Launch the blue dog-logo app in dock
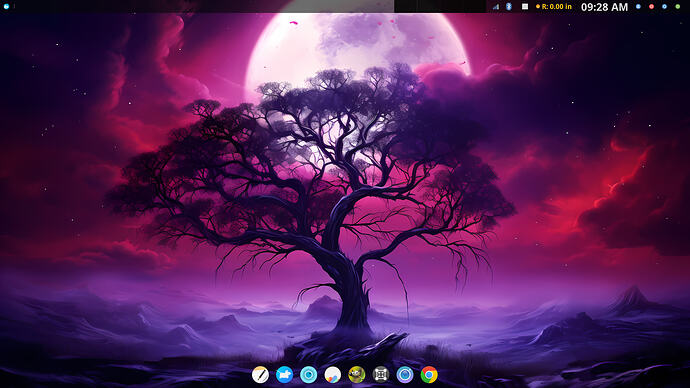690x388 pixels. 284,375
